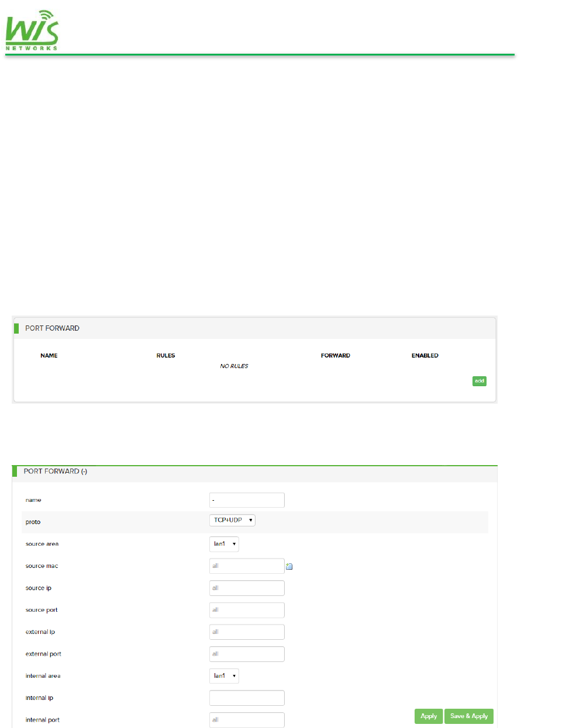The image size is (576, 728).
Task: Open the proto TCP+UDP dropdown
Action: (232, 520)
